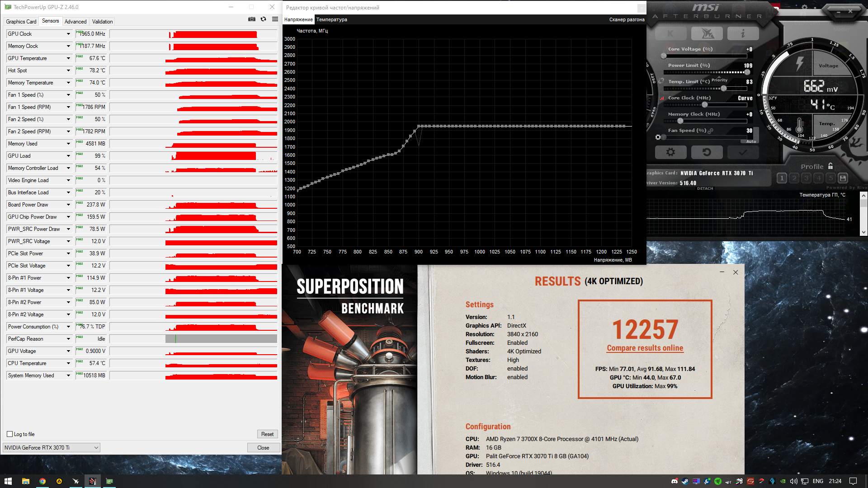
Task: Toggle the profile lock padlock
Action: tap(830, 166)
